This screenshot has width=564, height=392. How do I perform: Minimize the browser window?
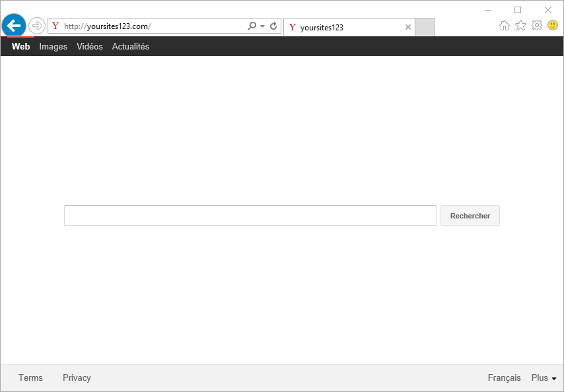(x=488, y=10)
